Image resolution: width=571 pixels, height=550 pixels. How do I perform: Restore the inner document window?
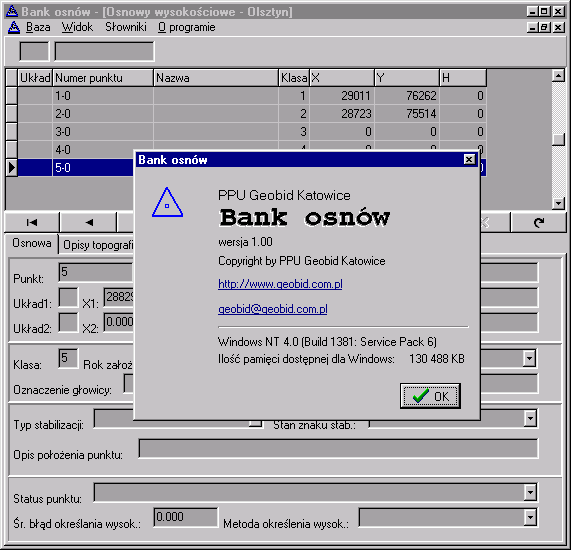pos(544,27)
